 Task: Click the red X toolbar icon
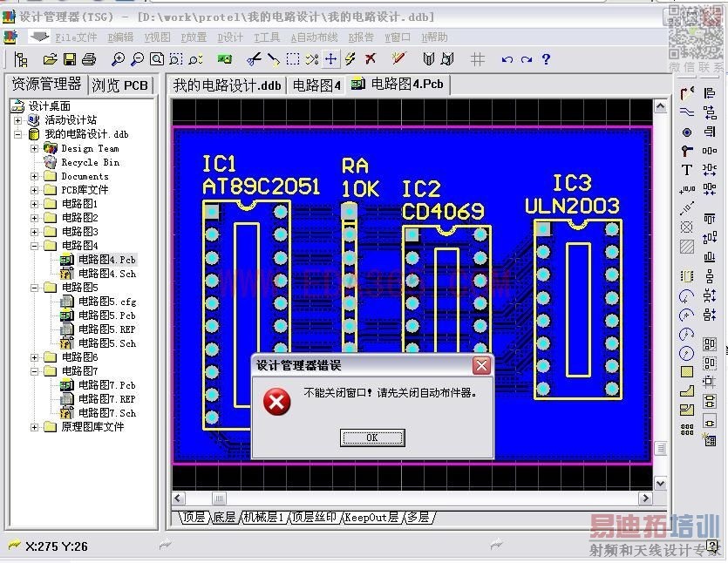click(370, 59)
